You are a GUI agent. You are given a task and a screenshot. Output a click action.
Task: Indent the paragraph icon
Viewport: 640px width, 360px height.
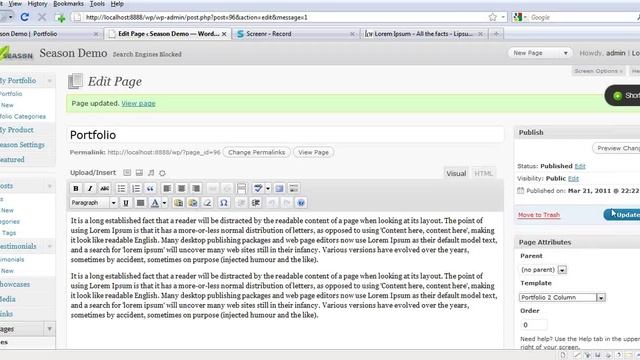(x=256, y=203)
